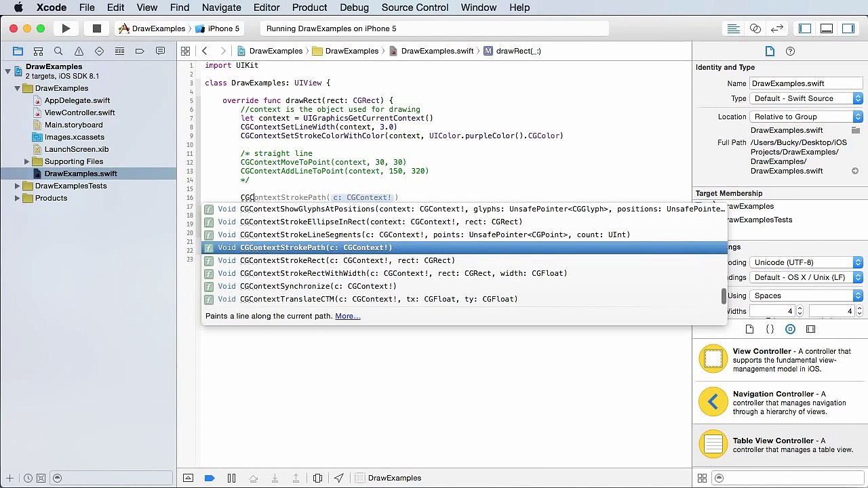Expand the Supporting Files group

click(27, 161)
